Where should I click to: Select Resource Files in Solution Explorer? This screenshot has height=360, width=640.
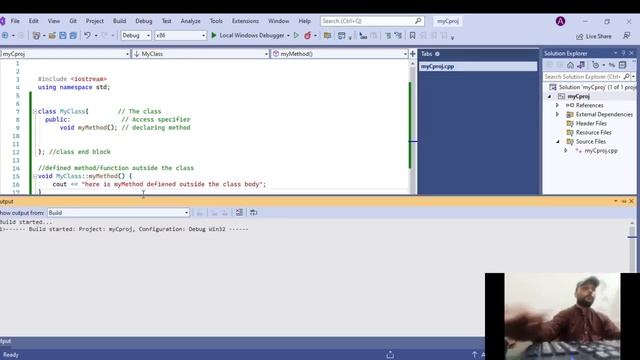coord(593,133)
